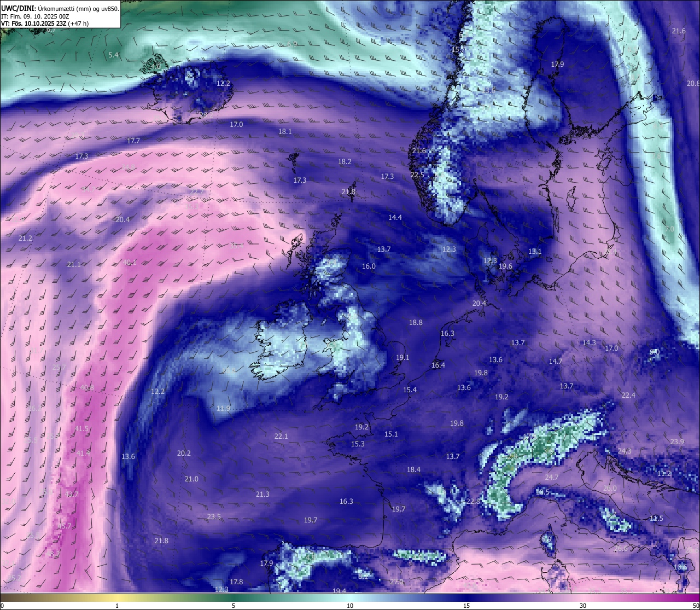700x610 pixels.
Task: Click the 20.2 value in the Atlantic
Action: tap(184, 453)
